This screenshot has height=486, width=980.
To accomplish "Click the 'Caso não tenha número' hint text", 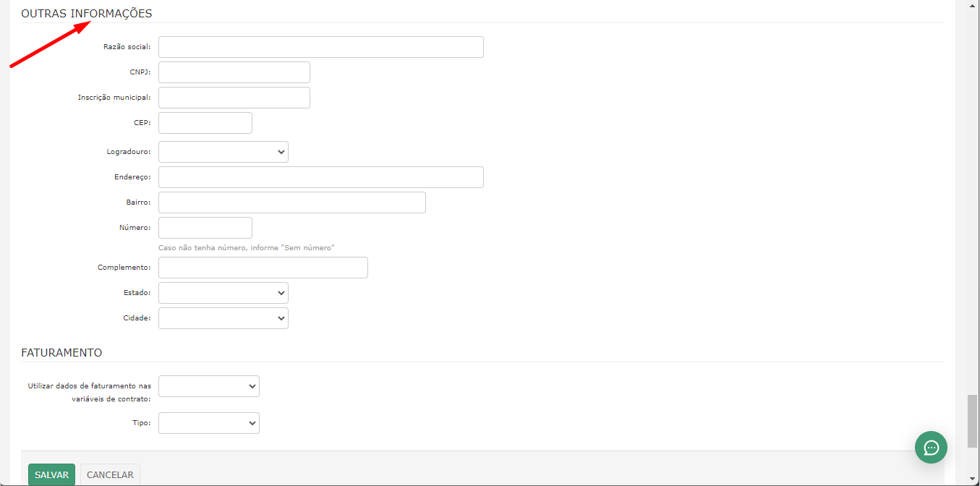I will click(246, 247).
